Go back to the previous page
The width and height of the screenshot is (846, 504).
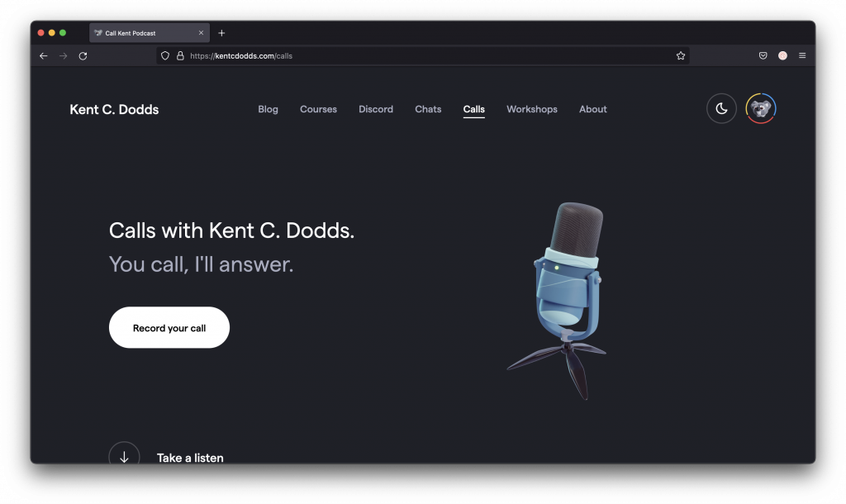[44, 56]
